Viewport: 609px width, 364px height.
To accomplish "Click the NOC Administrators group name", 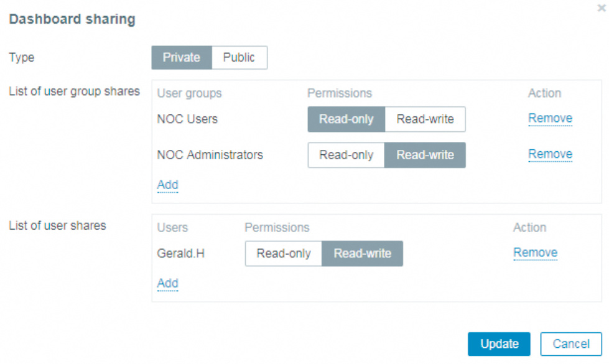I will point(210,155).
